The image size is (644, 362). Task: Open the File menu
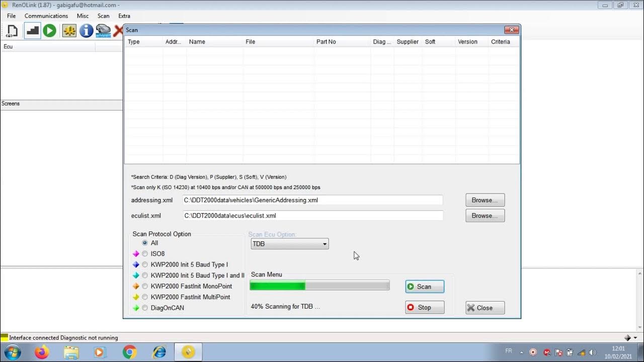(11, 16)
